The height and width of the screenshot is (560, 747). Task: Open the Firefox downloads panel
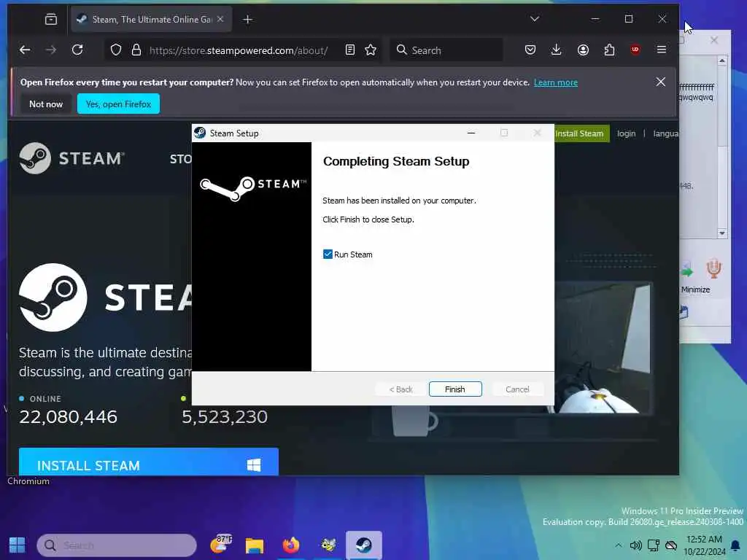coord(556,50)
